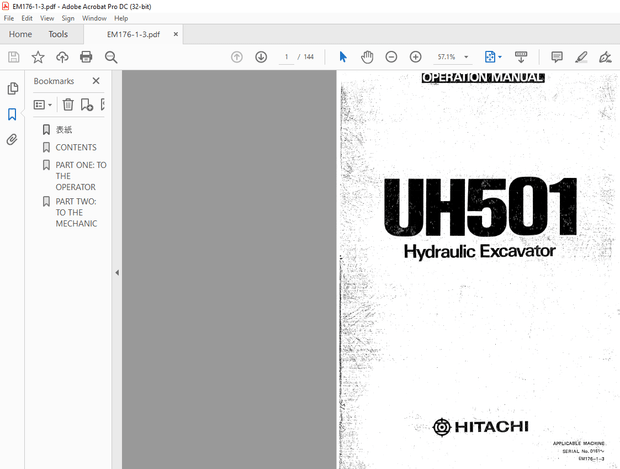The height and width of the screenshot is (469, 620).
Task: Zoom in with the plus button
Action: click(x=415, y=57)
